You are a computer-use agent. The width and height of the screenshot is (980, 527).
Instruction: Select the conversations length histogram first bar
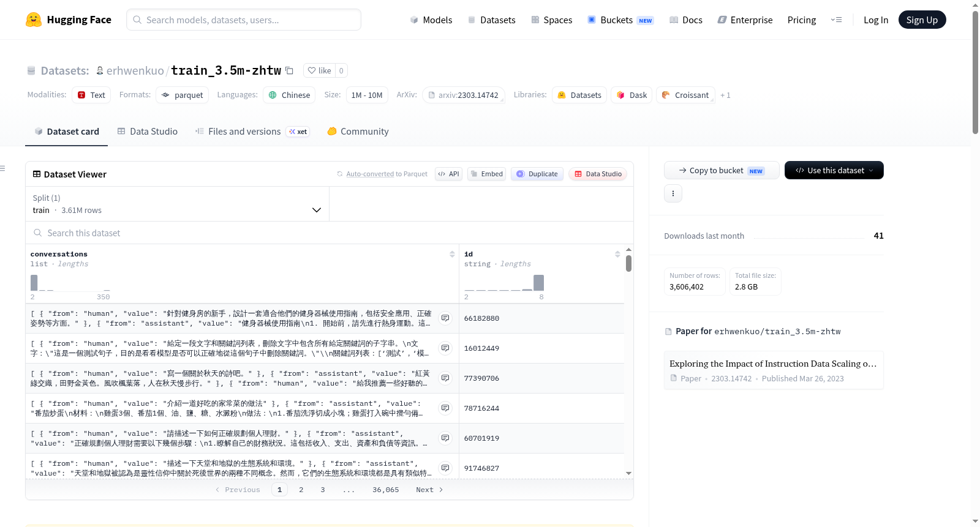coord(34,283)
